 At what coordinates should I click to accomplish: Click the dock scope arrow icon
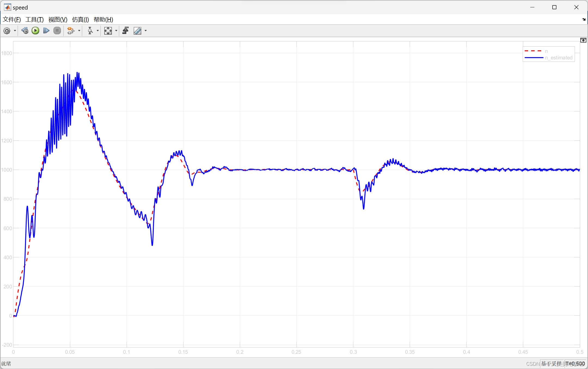tap(584, 20)
